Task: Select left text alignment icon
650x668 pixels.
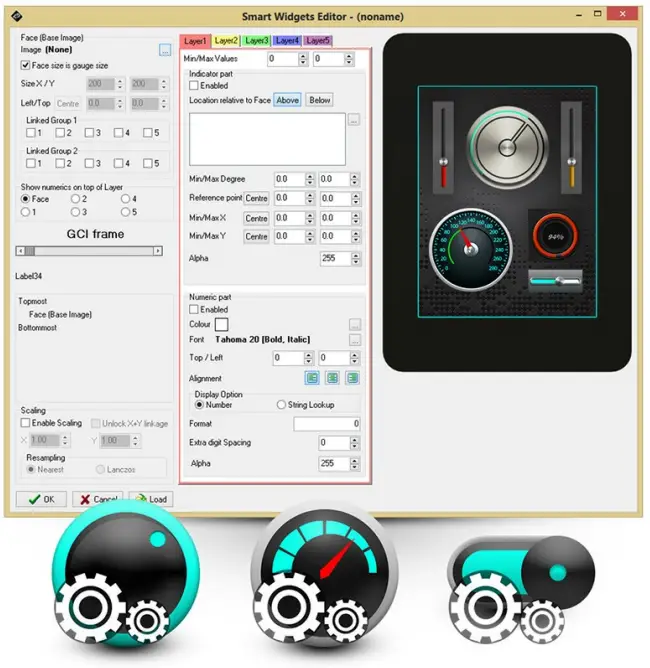Action: 312,378
